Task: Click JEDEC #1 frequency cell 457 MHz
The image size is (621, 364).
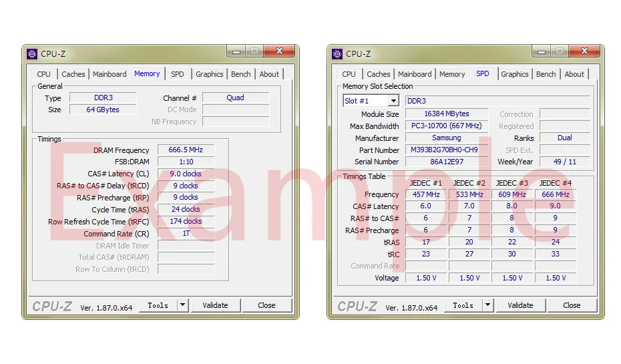Action: (426, 194)
